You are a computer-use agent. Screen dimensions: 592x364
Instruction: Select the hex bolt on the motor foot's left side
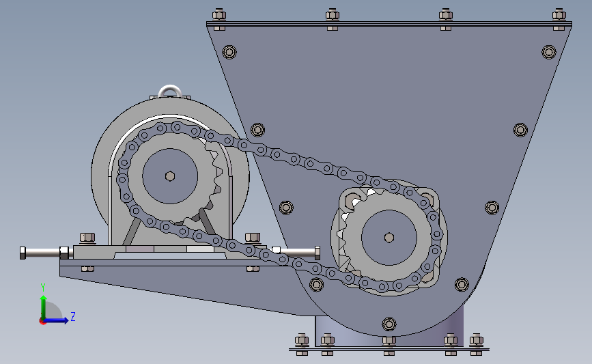(87, 238)
